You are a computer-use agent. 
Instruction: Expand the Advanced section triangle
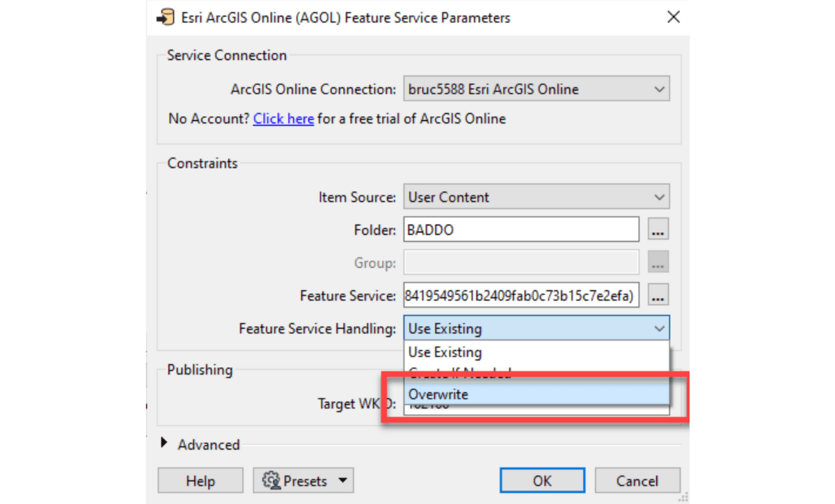point(164,442)
